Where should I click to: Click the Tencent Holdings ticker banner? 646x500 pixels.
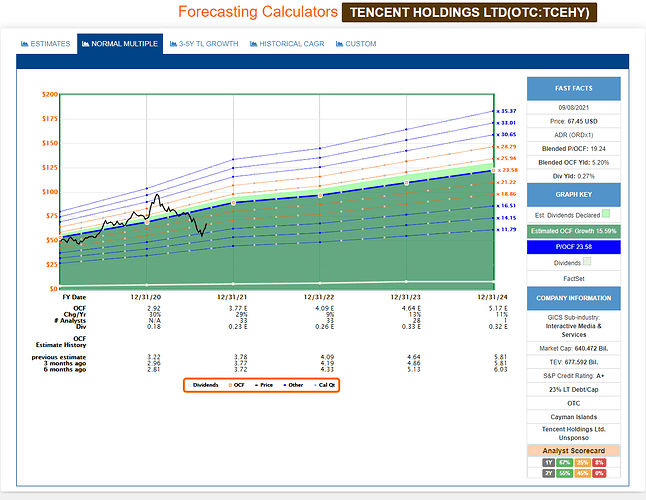click(x=469, y=12)
